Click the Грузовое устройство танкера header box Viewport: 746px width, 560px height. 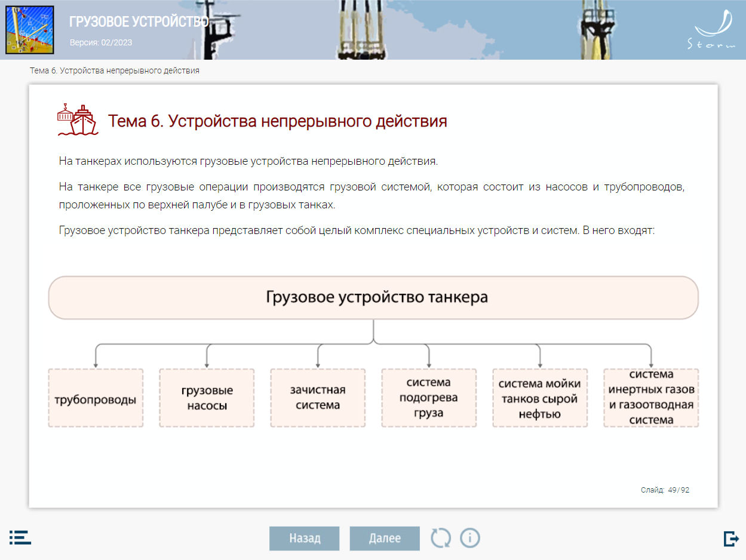point(373,297)
